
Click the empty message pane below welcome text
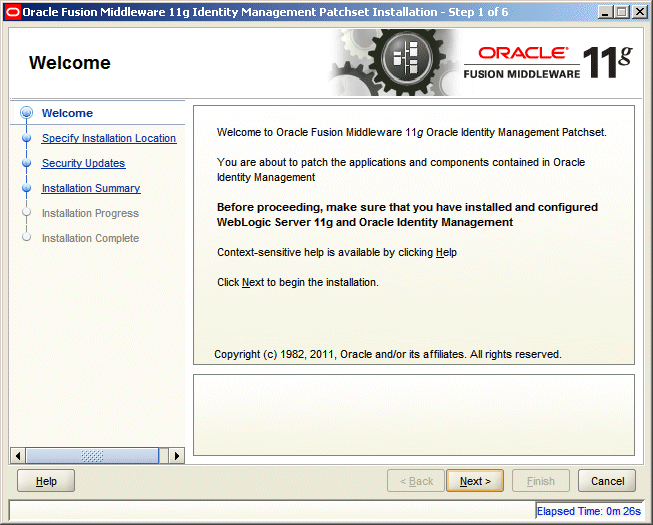pyautogui.click(x=414, y=415)
